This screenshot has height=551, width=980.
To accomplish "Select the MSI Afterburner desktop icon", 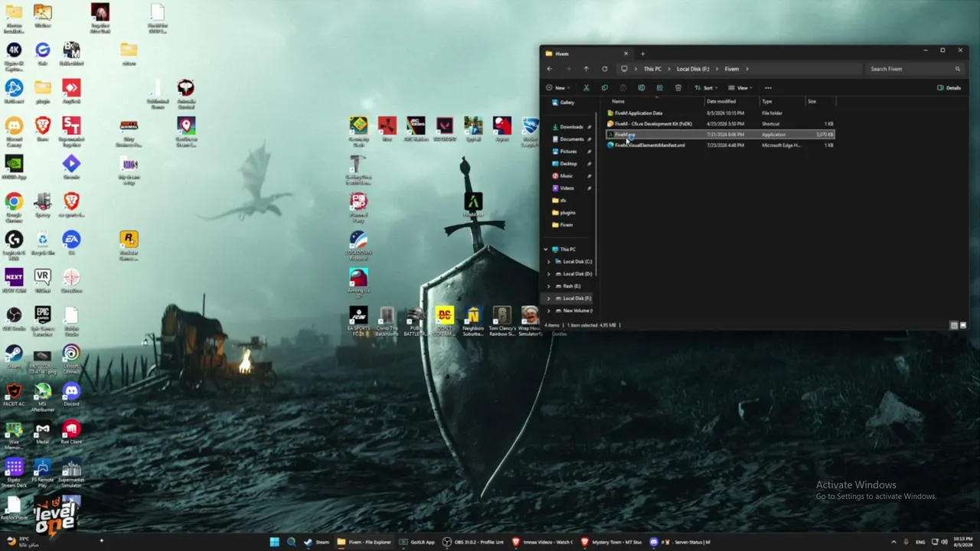I will tap(42, 396).
